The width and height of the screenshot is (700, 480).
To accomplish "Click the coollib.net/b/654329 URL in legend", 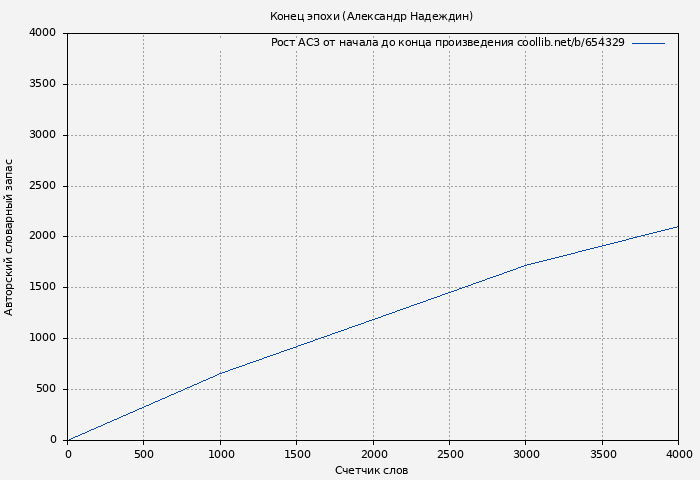I will coord(570,43).
